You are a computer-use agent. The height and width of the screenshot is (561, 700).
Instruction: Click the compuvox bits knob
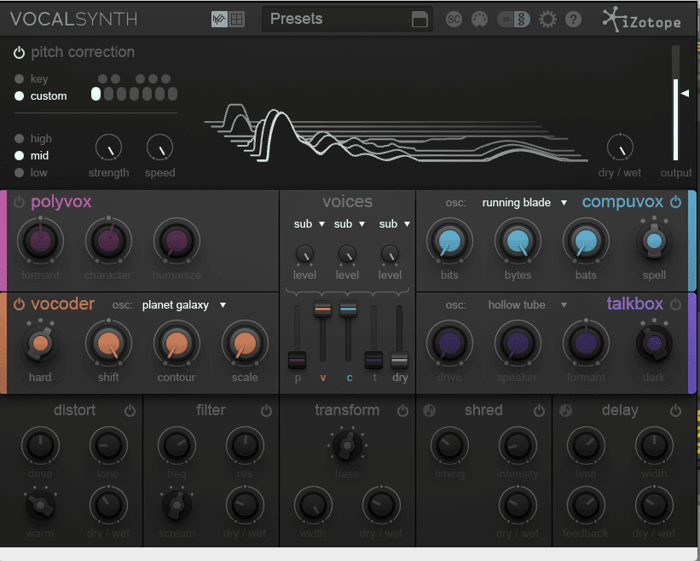pos(450,241)
